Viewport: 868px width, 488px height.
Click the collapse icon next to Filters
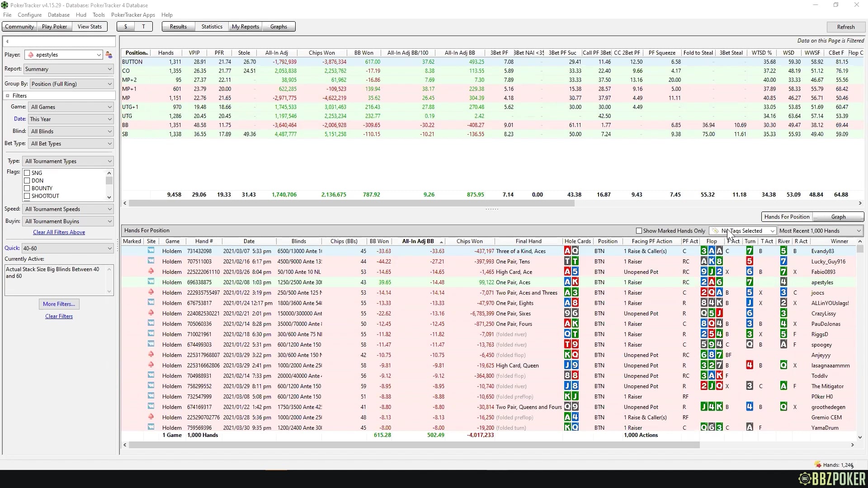(x=7, y=95)
